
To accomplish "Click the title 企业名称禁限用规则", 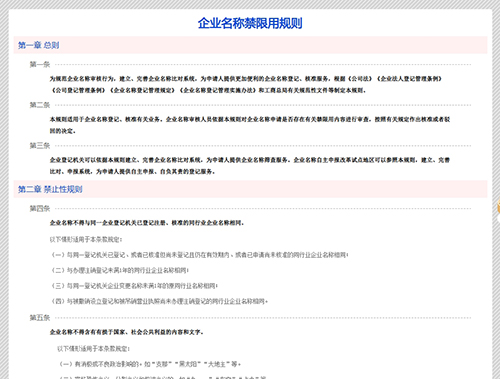I will pyautogui.click(x=250, y=23).
